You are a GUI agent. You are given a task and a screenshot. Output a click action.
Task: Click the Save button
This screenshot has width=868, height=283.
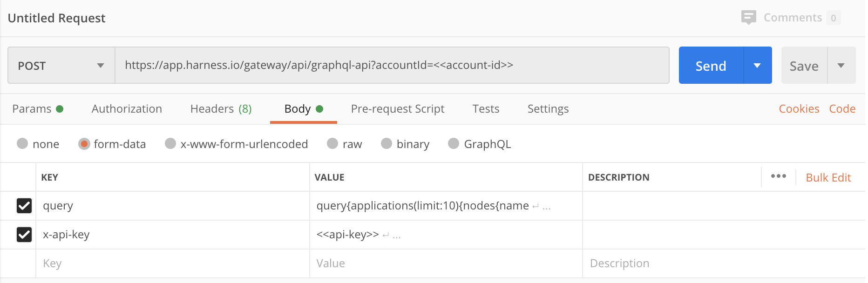click(804, 65)
